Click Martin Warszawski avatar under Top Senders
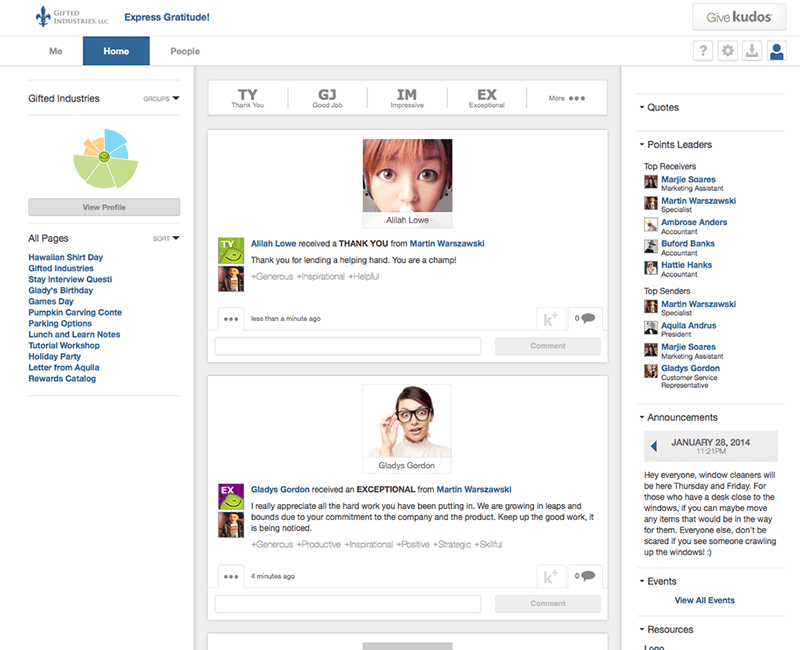 (651, 307)
